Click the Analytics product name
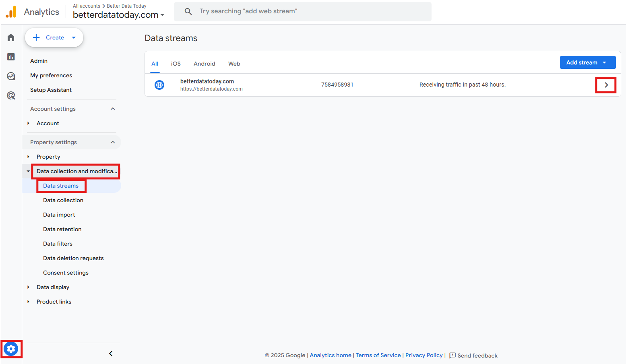Screen dimensions: 626x364 pyautogui.click(x=41, y=12)
